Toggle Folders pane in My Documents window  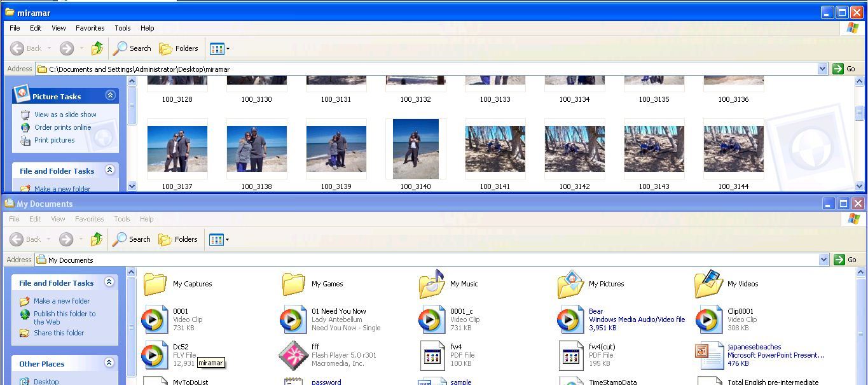coord(178,239)
